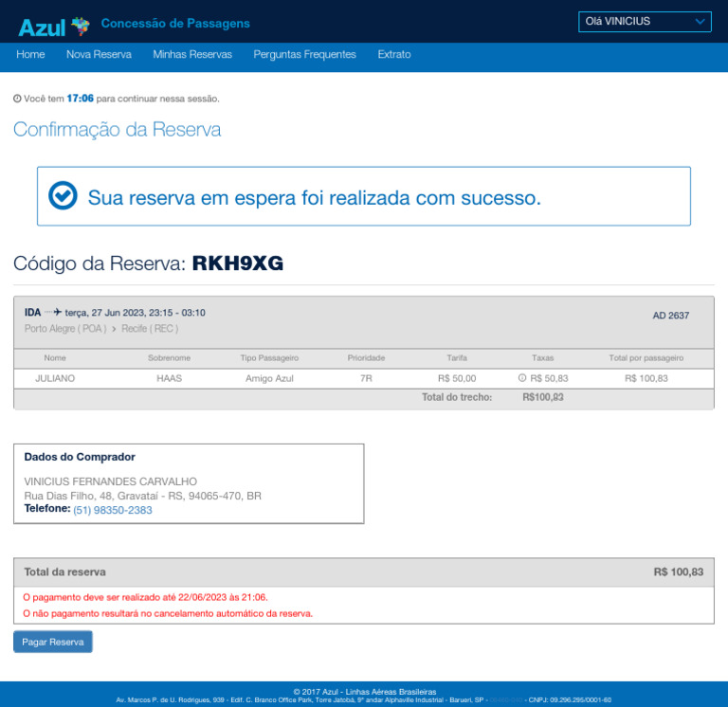Click the Sobrenome column header

pyautogui.click(x=170, y=358)
